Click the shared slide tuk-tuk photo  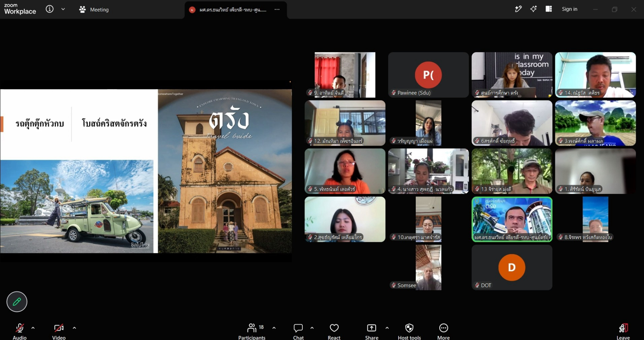tap(77, 206)
